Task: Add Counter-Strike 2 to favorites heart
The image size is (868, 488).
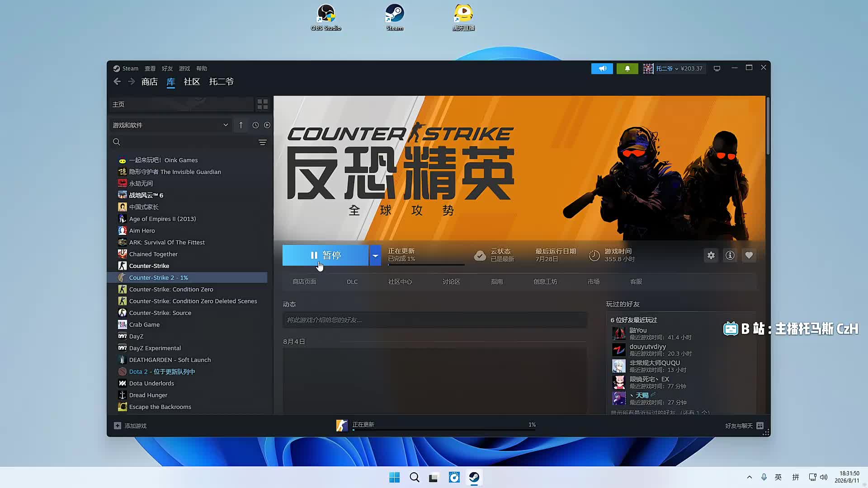Action: coord(749,255)
